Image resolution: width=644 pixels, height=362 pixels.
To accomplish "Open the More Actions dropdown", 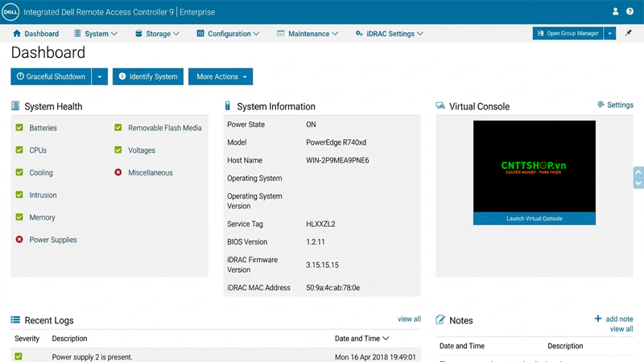I will pos(221,76).
